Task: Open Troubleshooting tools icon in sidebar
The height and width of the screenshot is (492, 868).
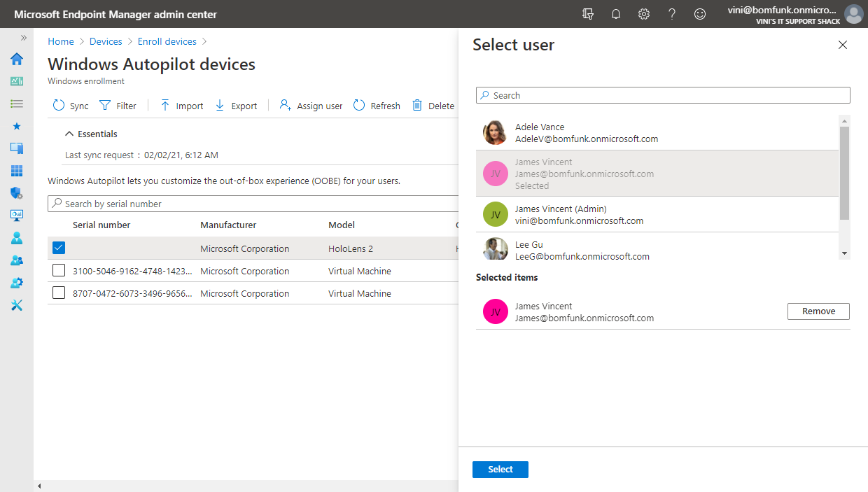Action: (17, 305)
